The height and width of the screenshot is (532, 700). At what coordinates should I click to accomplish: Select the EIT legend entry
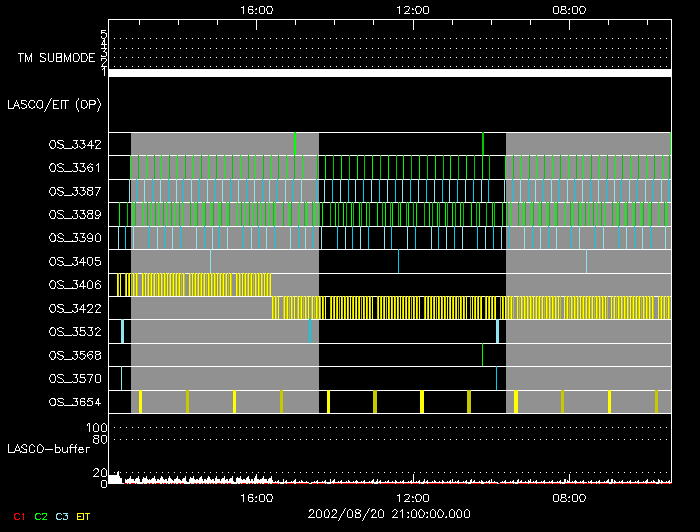coord(83,516)
